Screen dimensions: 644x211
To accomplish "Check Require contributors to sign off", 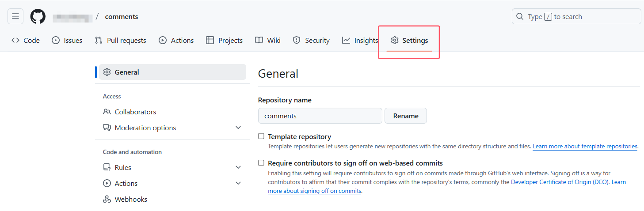I will click(x=261, y=163).
